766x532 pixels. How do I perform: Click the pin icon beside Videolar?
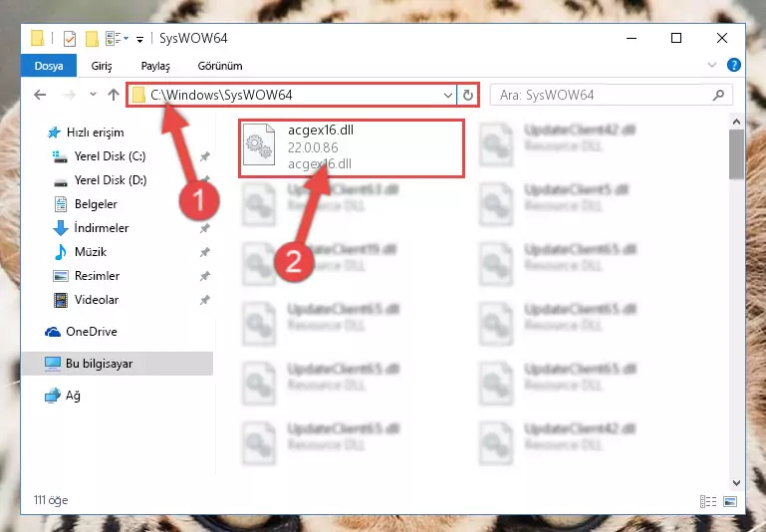(204, 300)
